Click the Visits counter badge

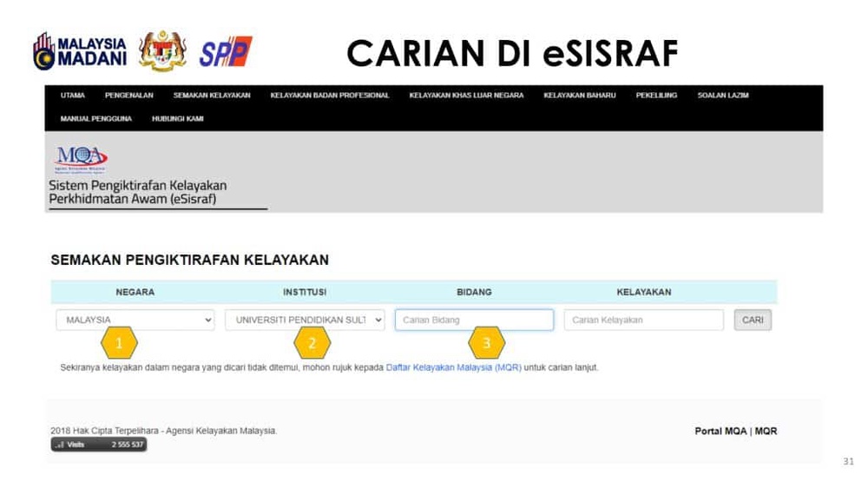pos(99,445)
